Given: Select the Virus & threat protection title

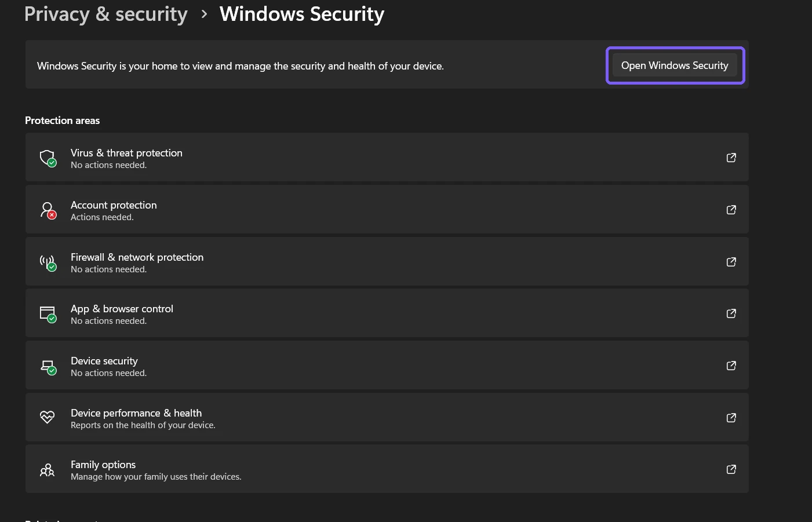Looking at the screenshot, I should 126,153.
